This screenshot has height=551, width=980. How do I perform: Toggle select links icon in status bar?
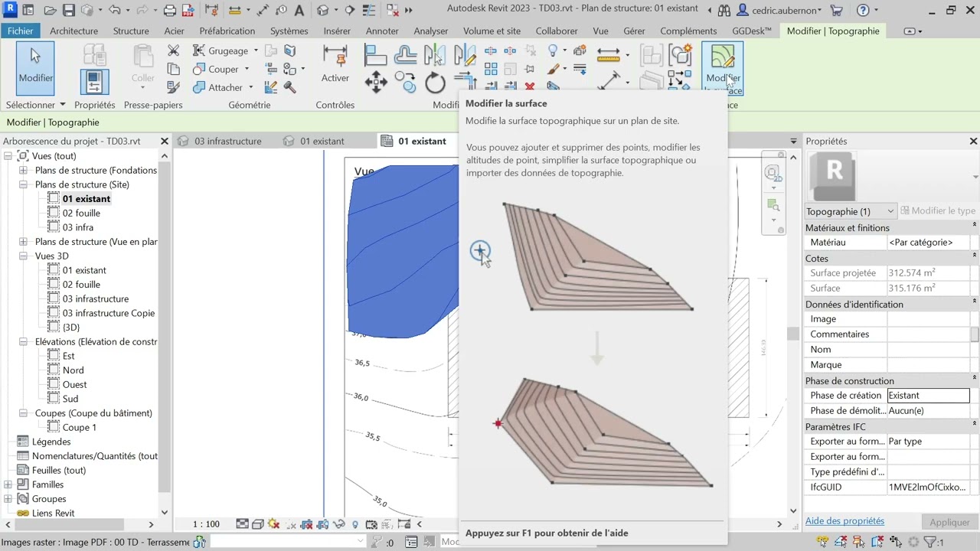(x=822, y=542)
